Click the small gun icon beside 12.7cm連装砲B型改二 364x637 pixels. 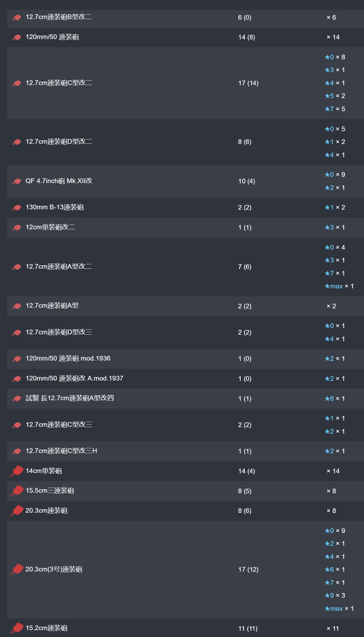pyautogui.click(x=17, y=18)
